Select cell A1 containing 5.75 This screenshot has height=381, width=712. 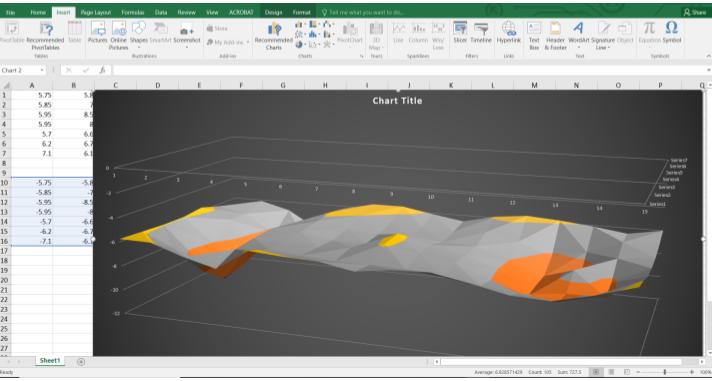32,95
